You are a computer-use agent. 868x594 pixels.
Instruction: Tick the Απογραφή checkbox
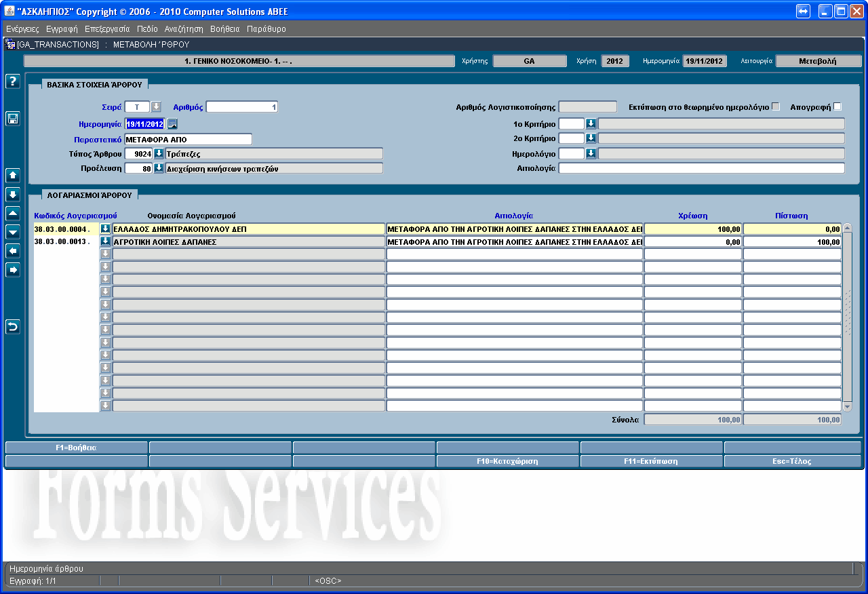837,106
